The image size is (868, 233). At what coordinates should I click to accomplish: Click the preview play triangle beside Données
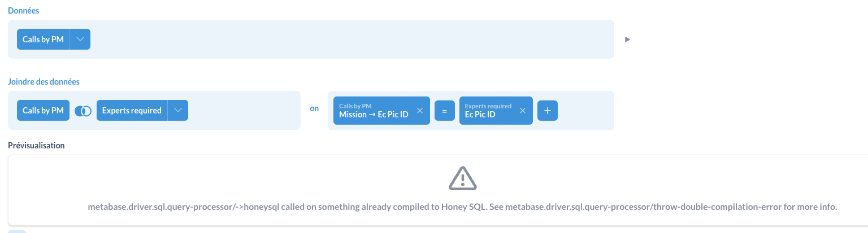point(627,39)
